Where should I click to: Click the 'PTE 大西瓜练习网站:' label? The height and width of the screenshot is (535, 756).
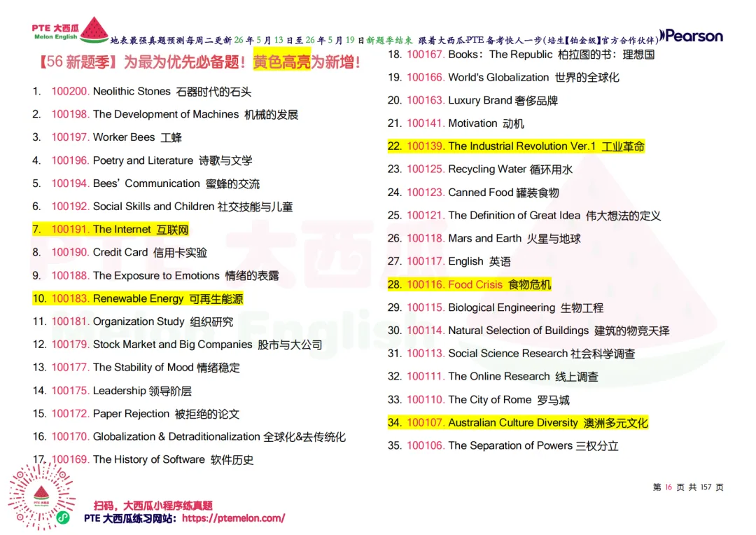tap(130, 518)
